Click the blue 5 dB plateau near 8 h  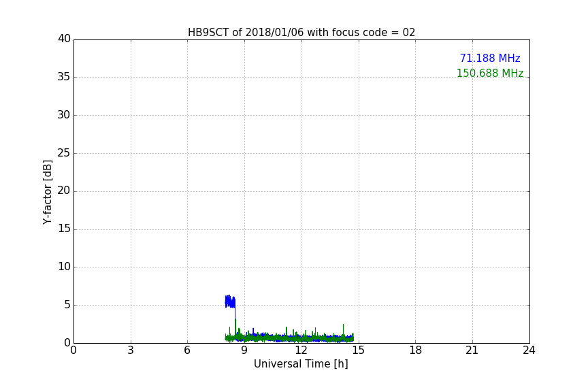tap(230, 301)
